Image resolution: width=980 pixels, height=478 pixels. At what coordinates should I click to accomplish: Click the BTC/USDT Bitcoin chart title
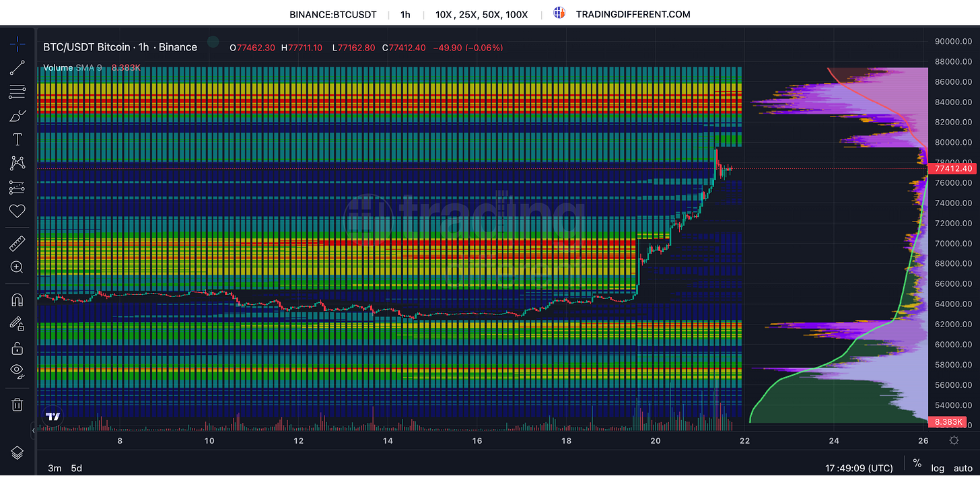(x=120, y=47)
